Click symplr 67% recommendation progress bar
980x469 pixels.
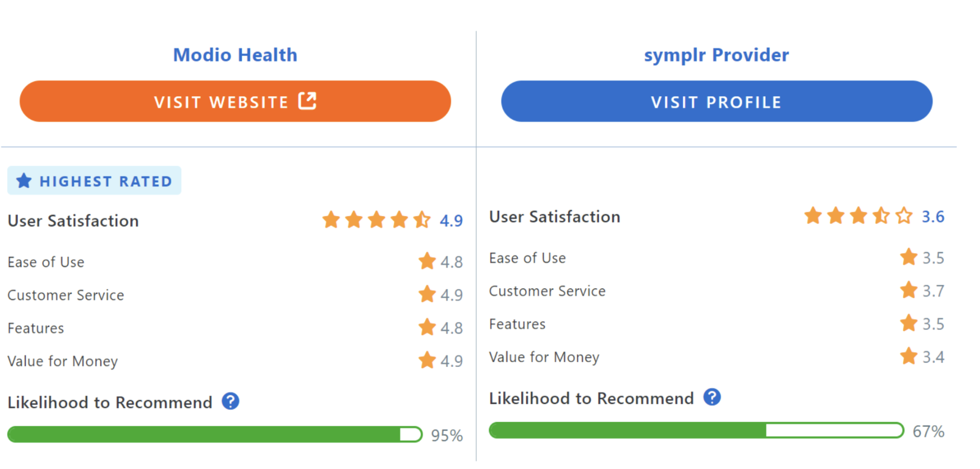point(696,430)
